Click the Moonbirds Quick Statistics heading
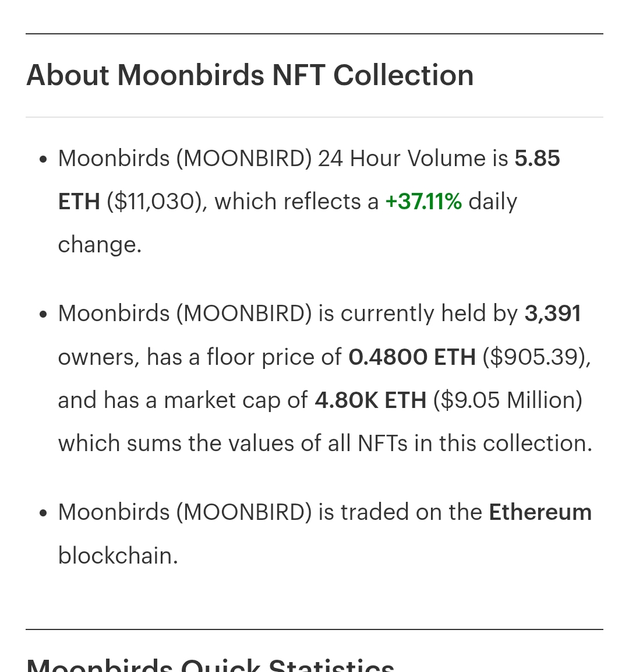The image size is (629, 672). (x=210, y=664)
